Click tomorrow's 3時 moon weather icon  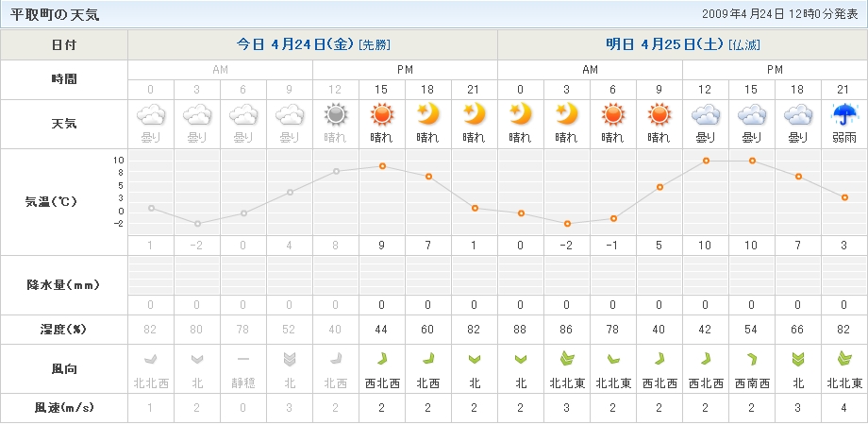(x=567, y=114)
